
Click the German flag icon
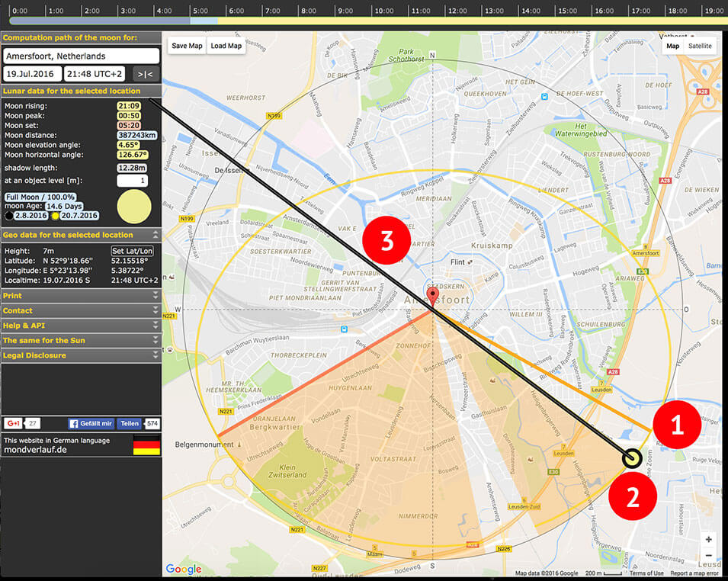tap(146, 445)
